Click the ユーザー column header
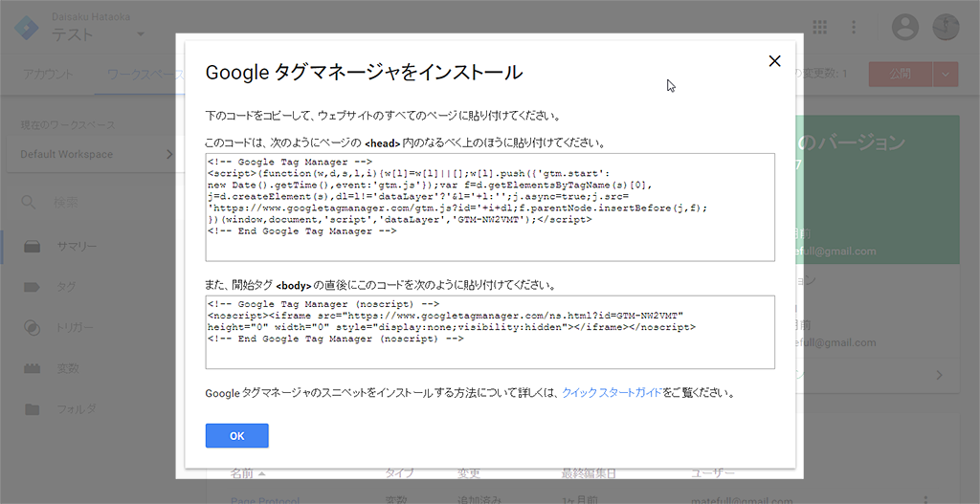This screenshot has width=980, height=504. click(712, 473)
